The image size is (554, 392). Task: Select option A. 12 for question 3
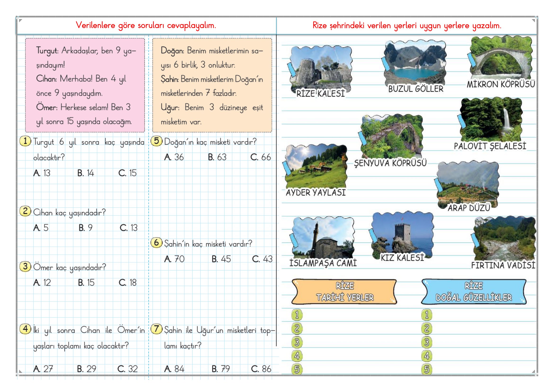pos(42,283)
